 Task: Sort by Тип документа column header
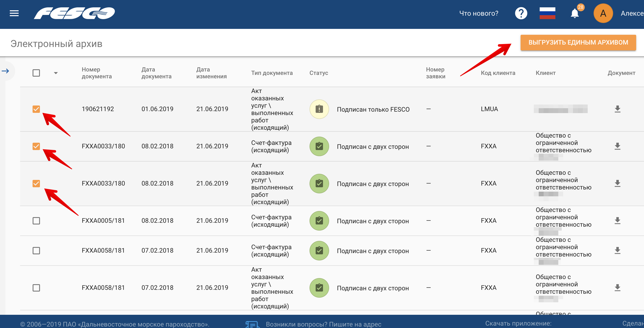click(x=272, y=73)
